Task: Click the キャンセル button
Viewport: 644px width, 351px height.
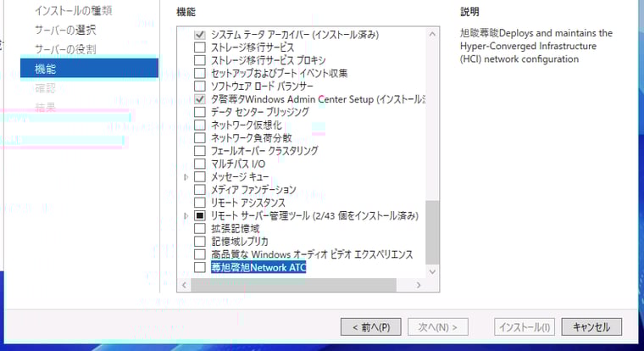Action: coord(591,327)
